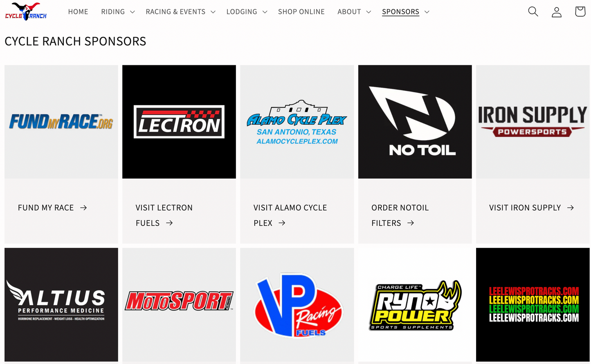Follow the Visit Lectron Fuels link
This screenshot has width=591, height=364.
[164, 215]
